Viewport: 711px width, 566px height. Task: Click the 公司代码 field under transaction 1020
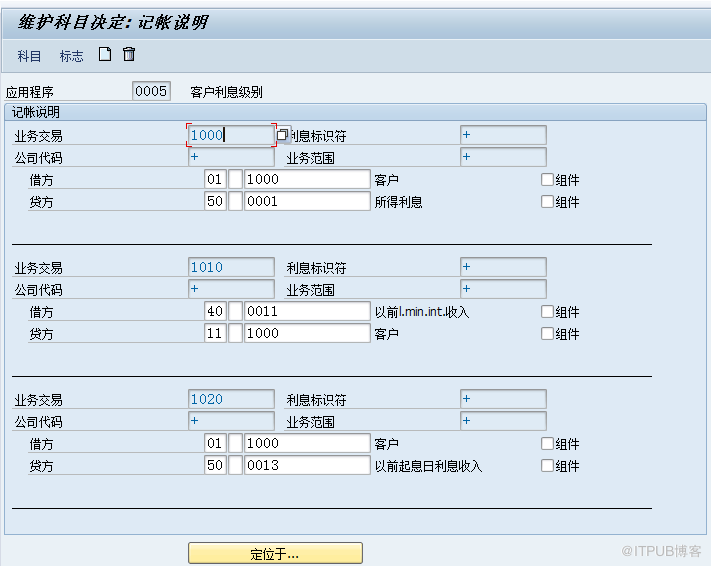pyautogui.click(x=231, y=421)
